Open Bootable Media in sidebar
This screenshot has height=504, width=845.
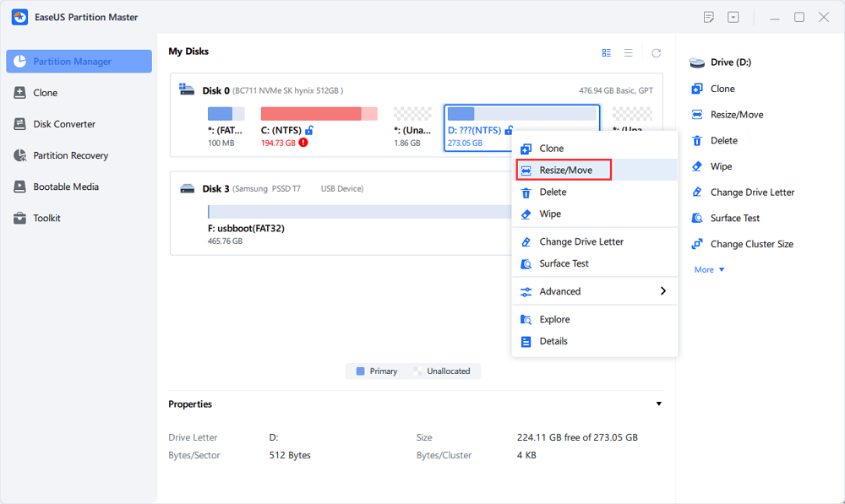click(66, 187)
